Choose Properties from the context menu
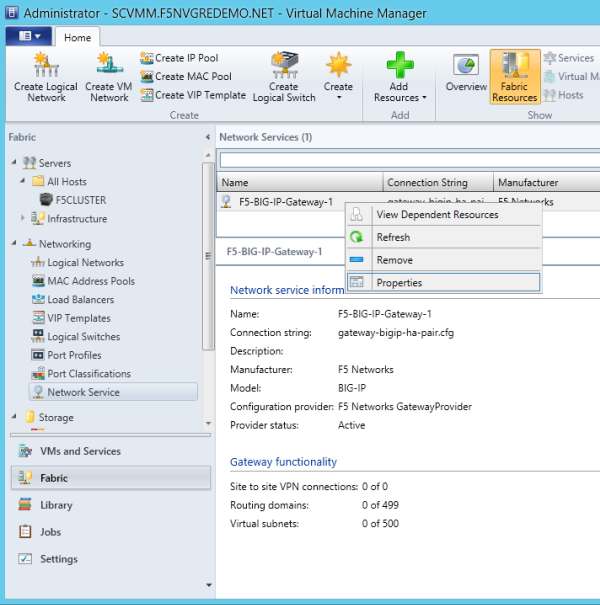The image size is (600, 605). tap(399, 283)
